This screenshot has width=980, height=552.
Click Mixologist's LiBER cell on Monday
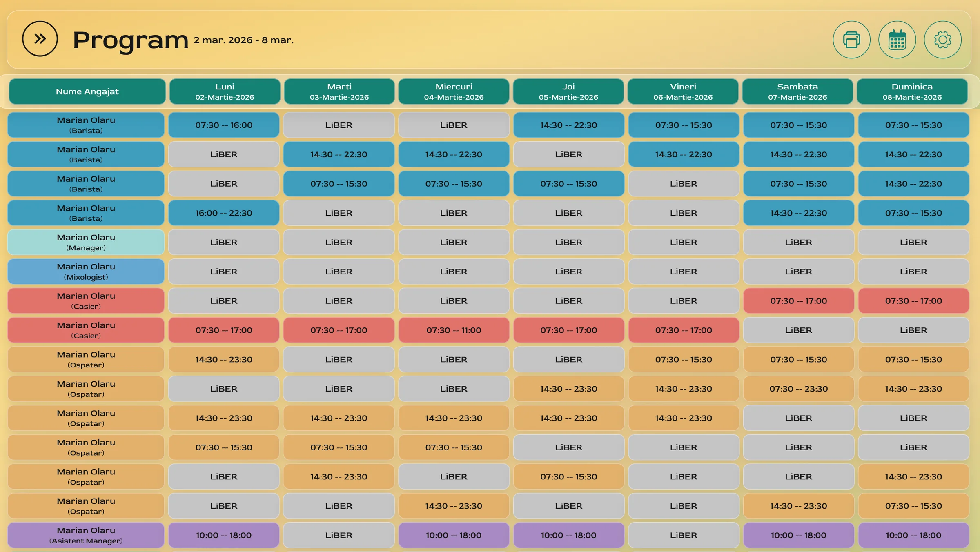pyautogui.click(x=224, y=272)
